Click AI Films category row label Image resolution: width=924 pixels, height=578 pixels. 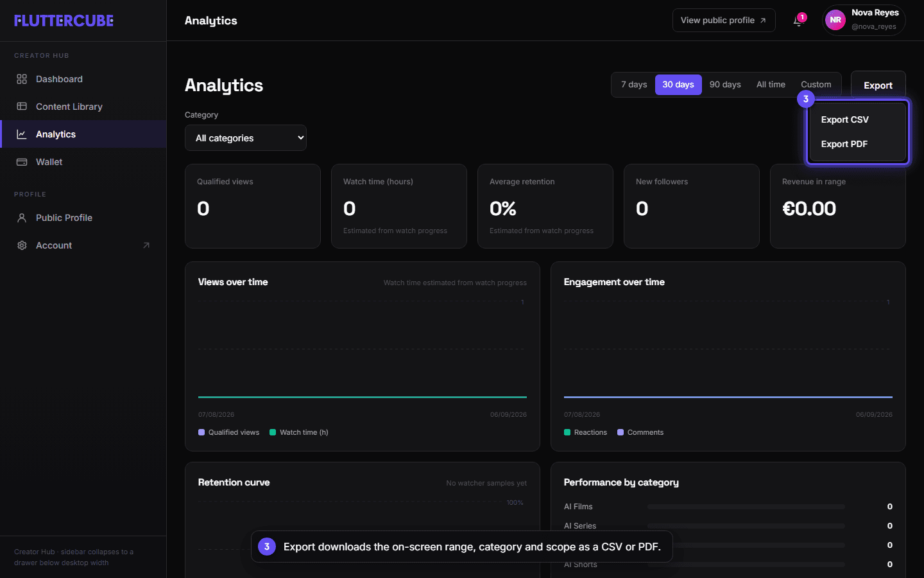pyautogui.click(x=578, y=507)
